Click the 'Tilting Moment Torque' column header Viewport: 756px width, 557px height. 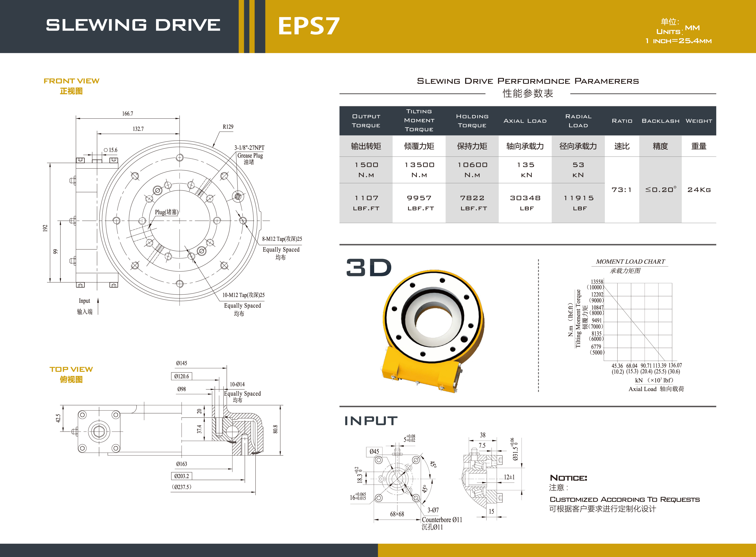(x=419, y=120)
